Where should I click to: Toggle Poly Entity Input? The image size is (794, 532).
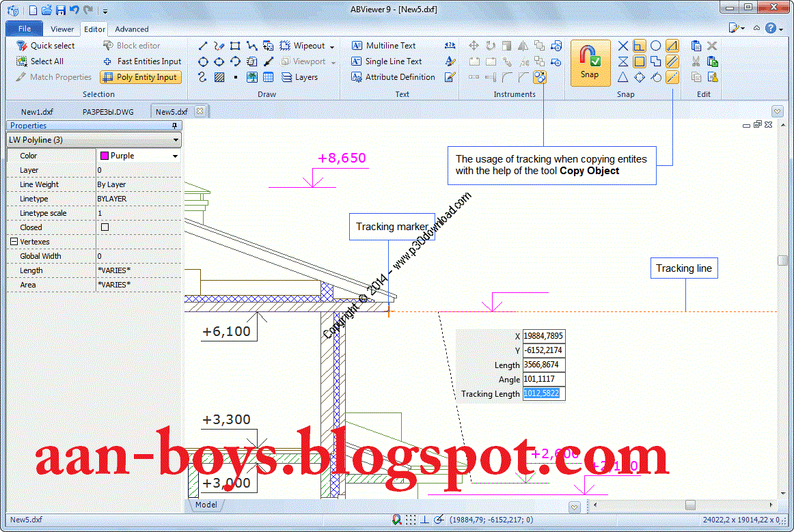[x=141, y=77]
